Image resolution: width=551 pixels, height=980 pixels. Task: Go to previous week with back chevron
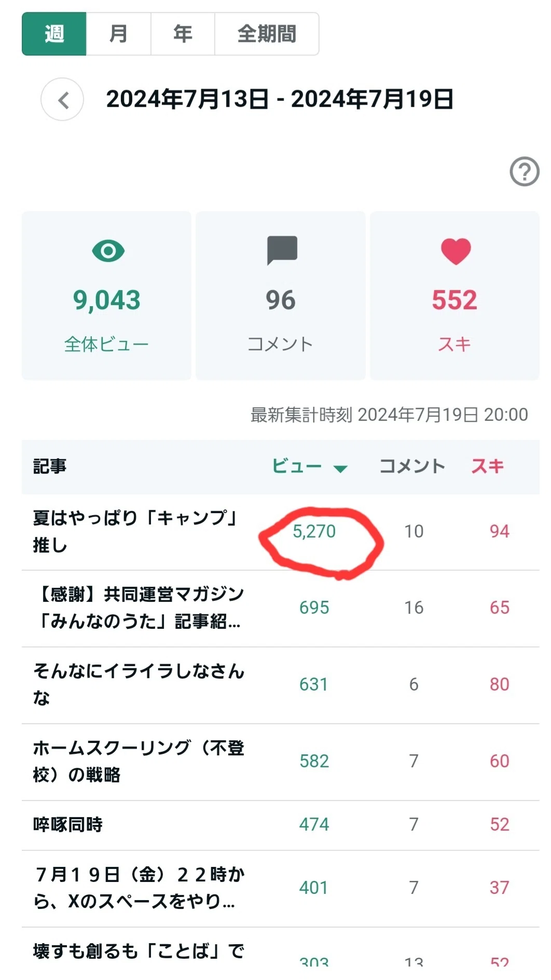(62, 100)
